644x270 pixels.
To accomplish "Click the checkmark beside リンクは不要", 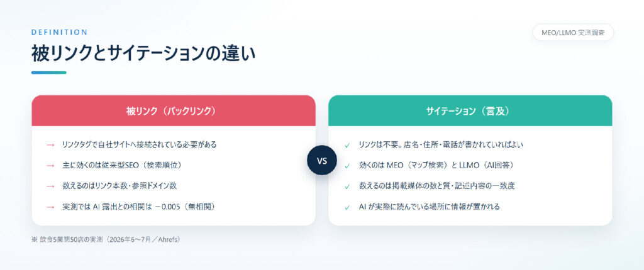I will click(347, 145).
